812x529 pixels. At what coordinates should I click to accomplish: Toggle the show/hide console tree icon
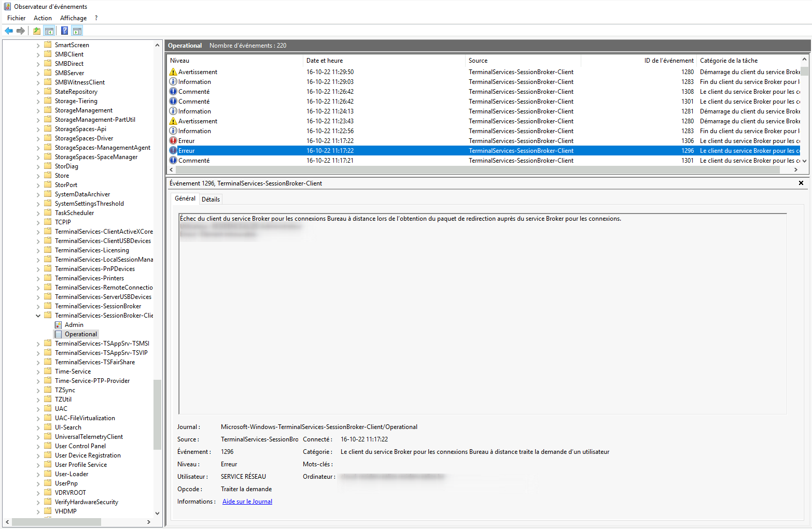(x=49, y=31)
